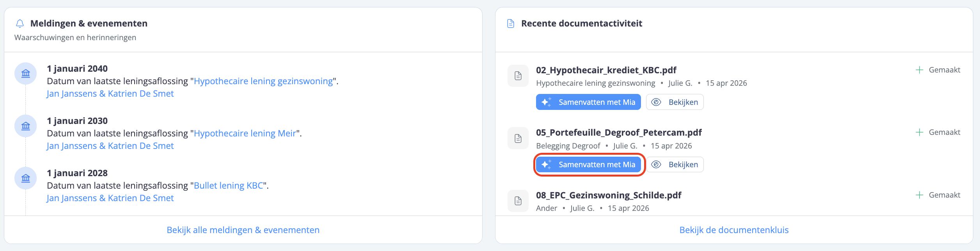Click file icon for 02_Hypothecair_krediet_KBC.pdf

pyautogui.click(x=518, y=76)
